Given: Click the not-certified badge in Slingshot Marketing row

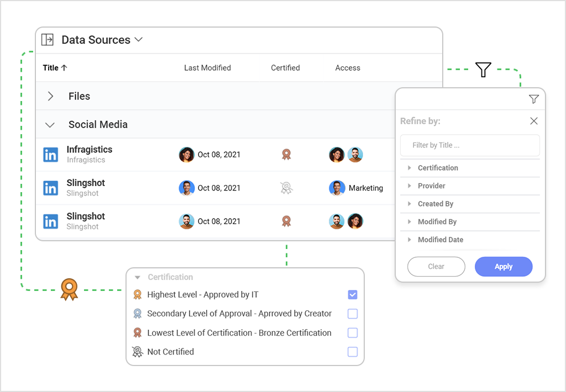Looking at the screenshot, I should (287, 188).
